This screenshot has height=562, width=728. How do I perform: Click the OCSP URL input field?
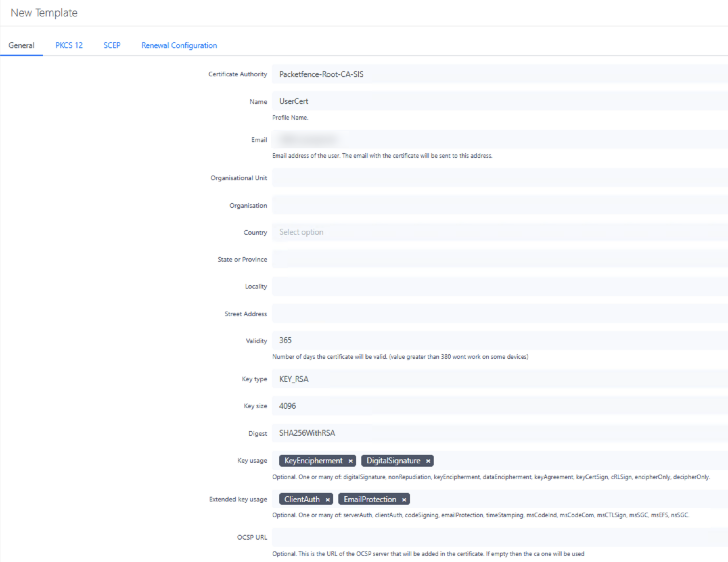[x=500, y=537]
